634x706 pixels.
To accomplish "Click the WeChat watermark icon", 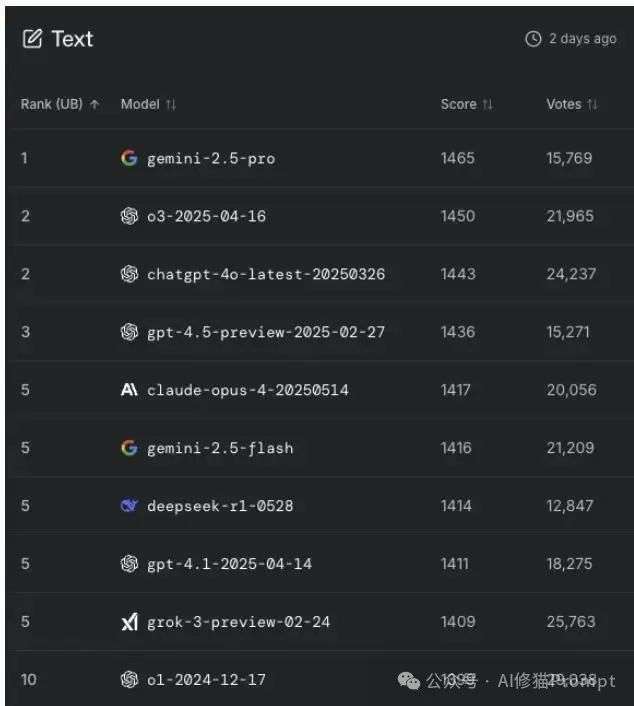I will [x=409, y=681].
